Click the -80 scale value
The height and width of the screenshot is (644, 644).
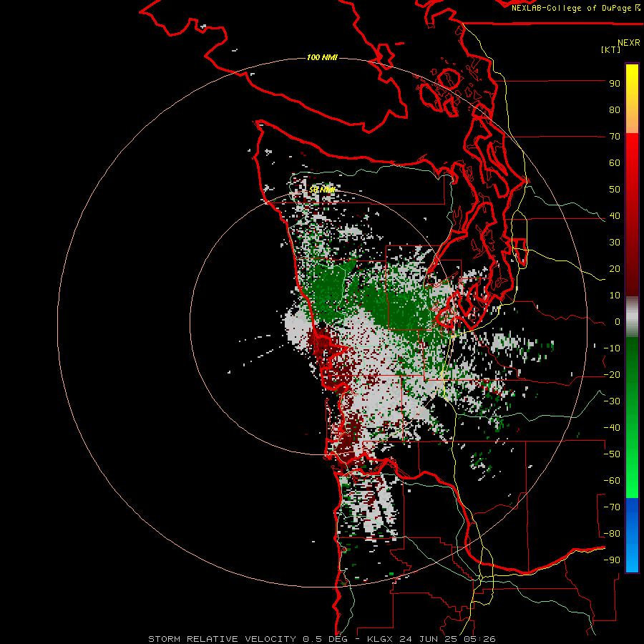click(x=612, y=534)
